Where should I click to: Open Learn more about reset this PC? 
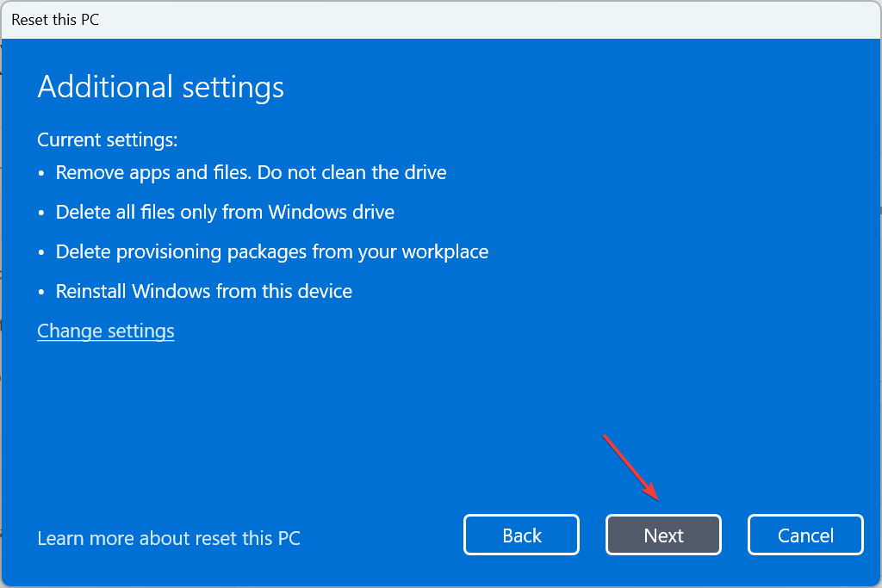point(169,538)
